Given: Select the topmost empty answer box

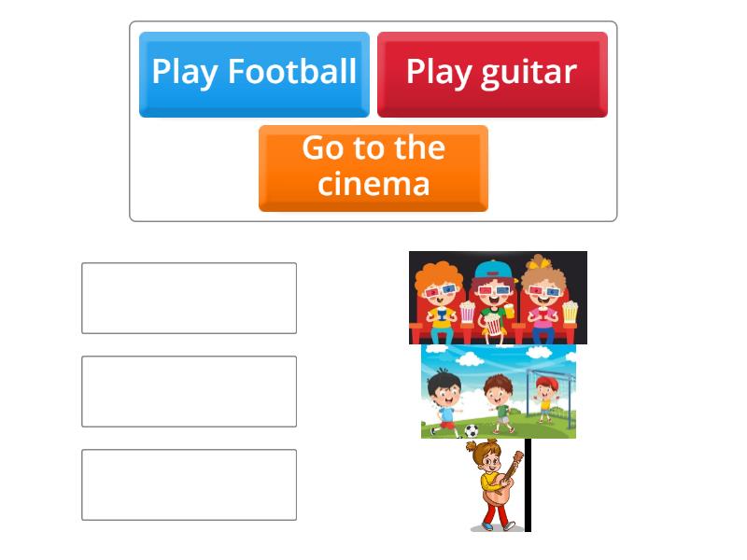Looking at the screenshot, I should (189, 297).
